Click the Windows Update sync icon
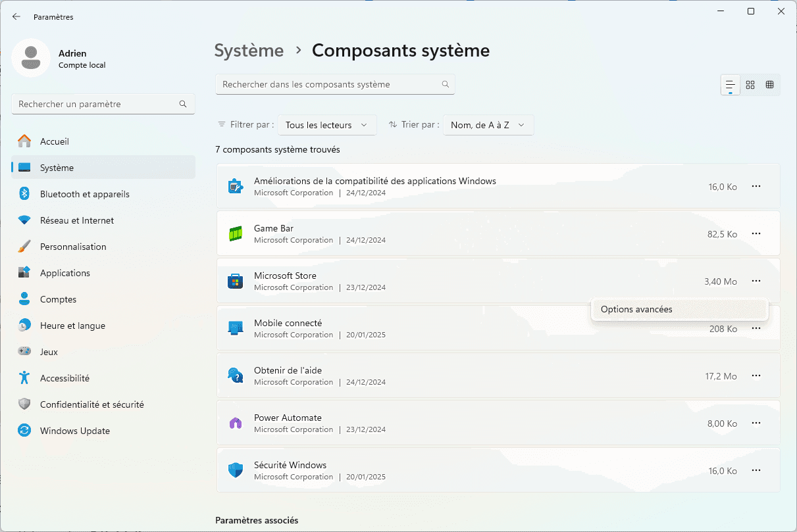 (x=24, y=431)
